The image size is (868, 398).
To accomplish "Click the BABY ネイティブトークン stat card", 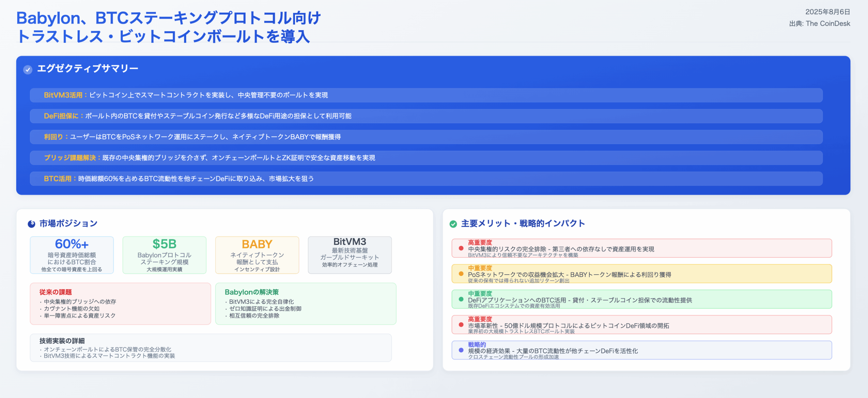I will coord(257,255).
